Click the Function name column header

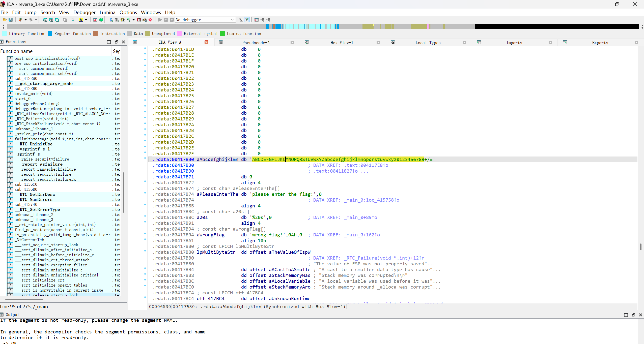pos(17,51)
